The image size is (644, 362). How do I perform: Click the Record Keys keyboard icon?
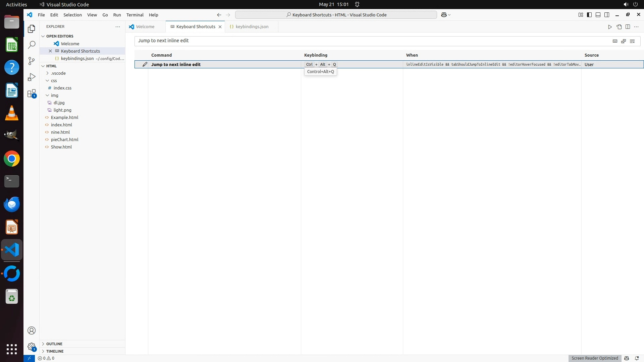[615, 41]
